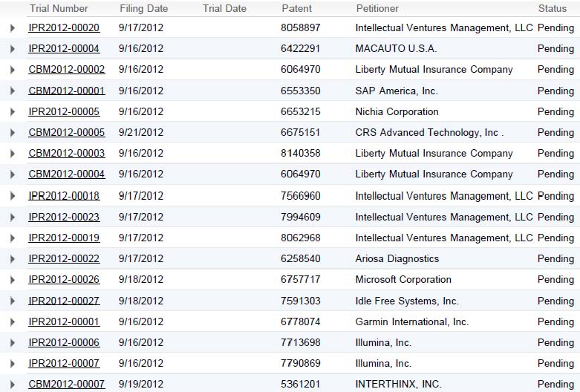Expand row arrow for IPR2012-00005

coord(12,111)
